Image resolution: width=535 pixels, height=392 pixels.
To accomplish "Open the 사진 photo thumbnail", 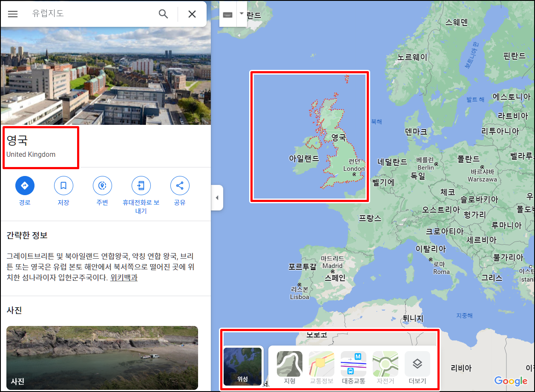I will click(102, 358).
